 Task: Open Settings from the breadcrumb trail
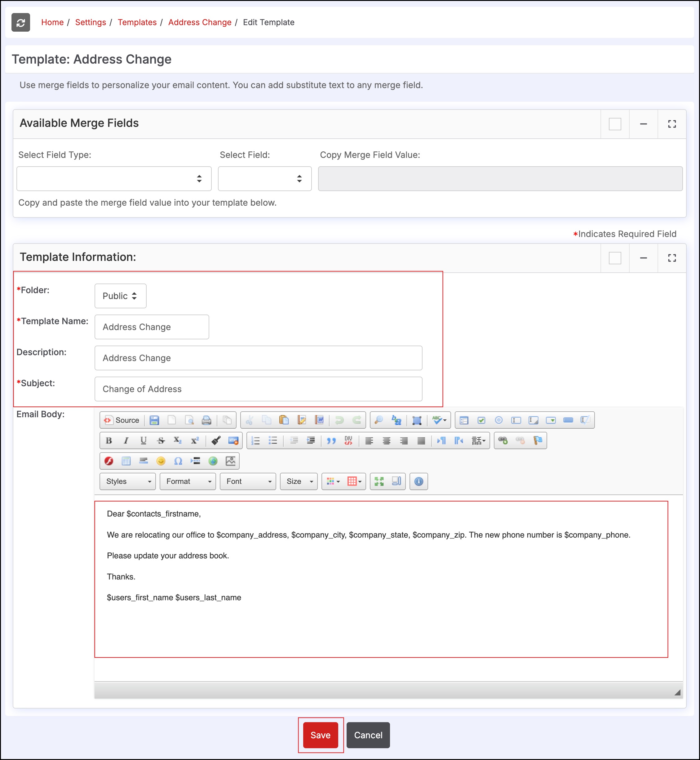click(x=91, y=22)
